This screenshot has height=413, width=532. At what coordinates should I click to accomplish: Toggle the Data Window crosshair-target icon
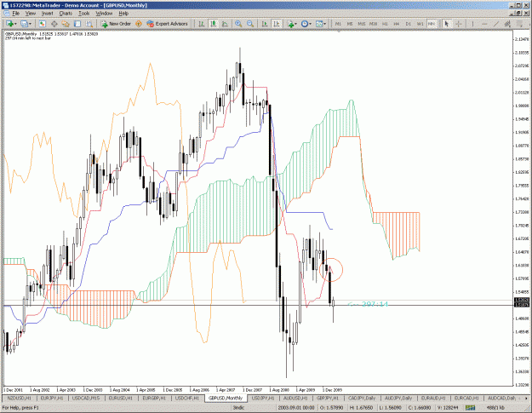54,24
